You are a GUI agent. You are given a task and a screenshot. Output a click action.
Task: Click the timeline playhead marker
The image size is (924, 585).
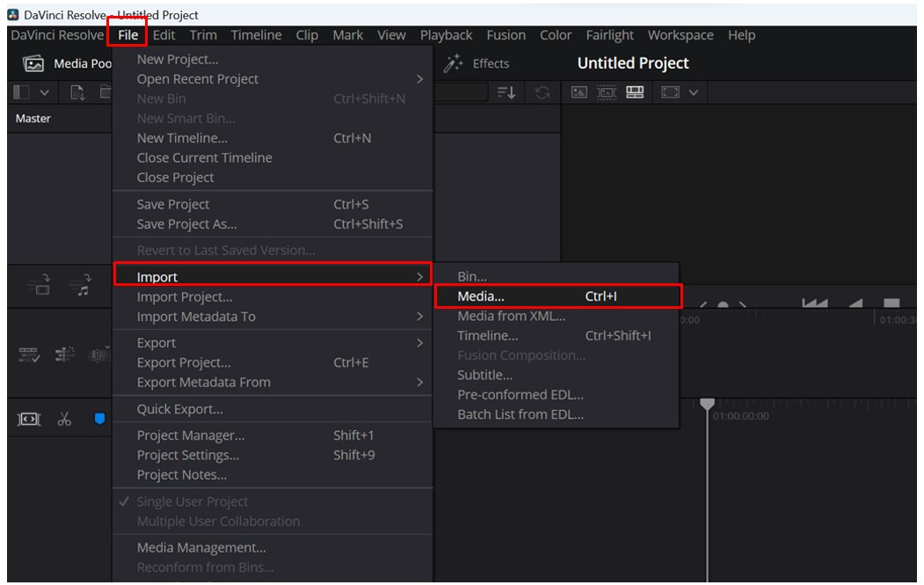pos(708,403)
